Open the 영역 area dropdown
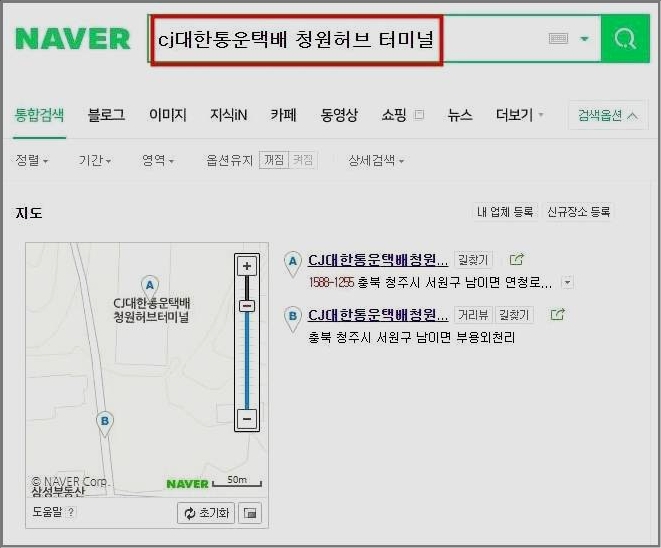The width and height of the screenshot is (661, 548). [158, 160]
